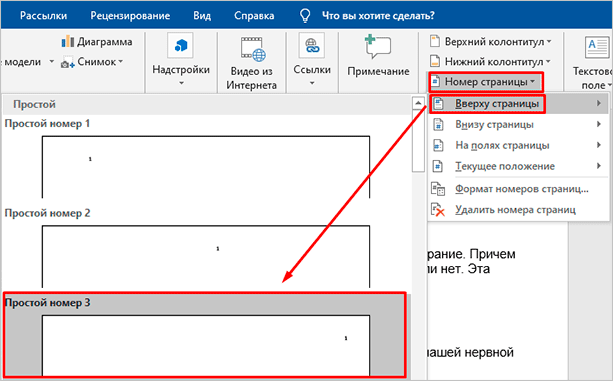Open Формат номеров страниц dialog
This screenshot has height=381, width=613.
tap(518, 189)
